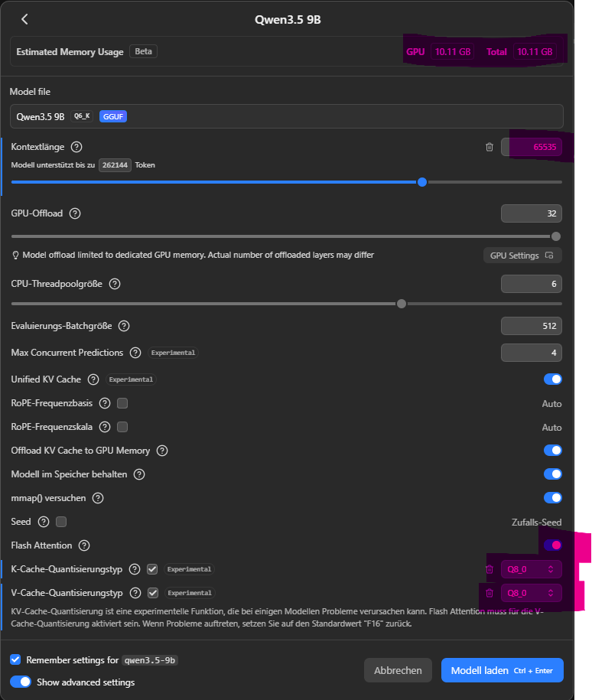Open help for Flash Attention

coord(84,545)
